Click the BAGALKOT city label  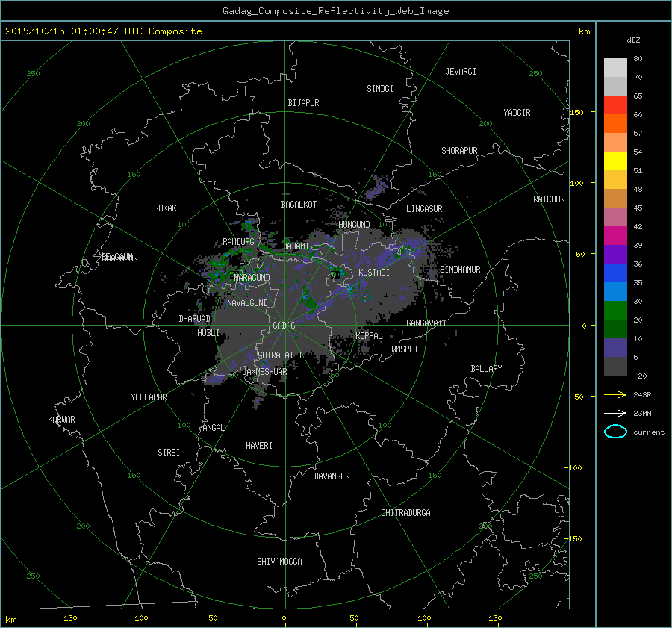click(299, 205)
